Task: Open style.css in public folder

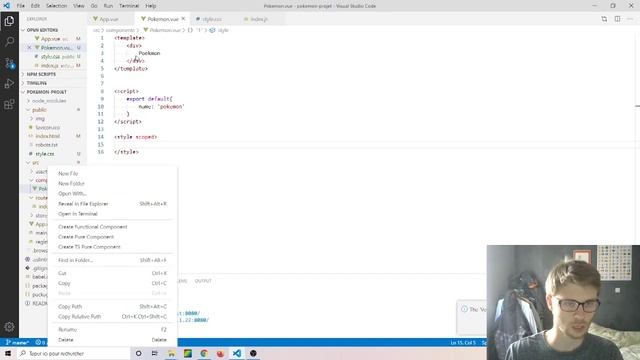Action: click(53, 154)
